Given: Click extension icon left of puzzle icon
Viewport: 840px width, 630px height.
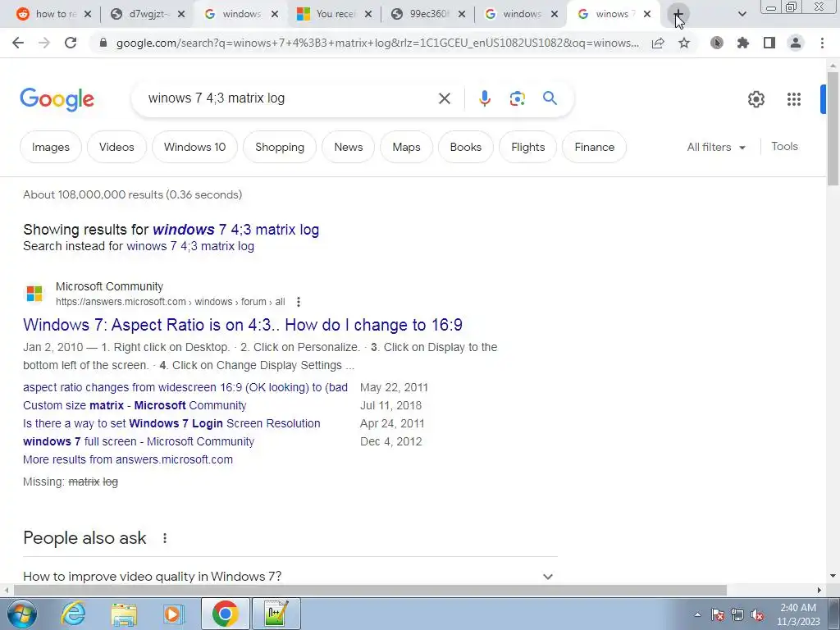Looking at the screenshot, I should click(717, 43).
